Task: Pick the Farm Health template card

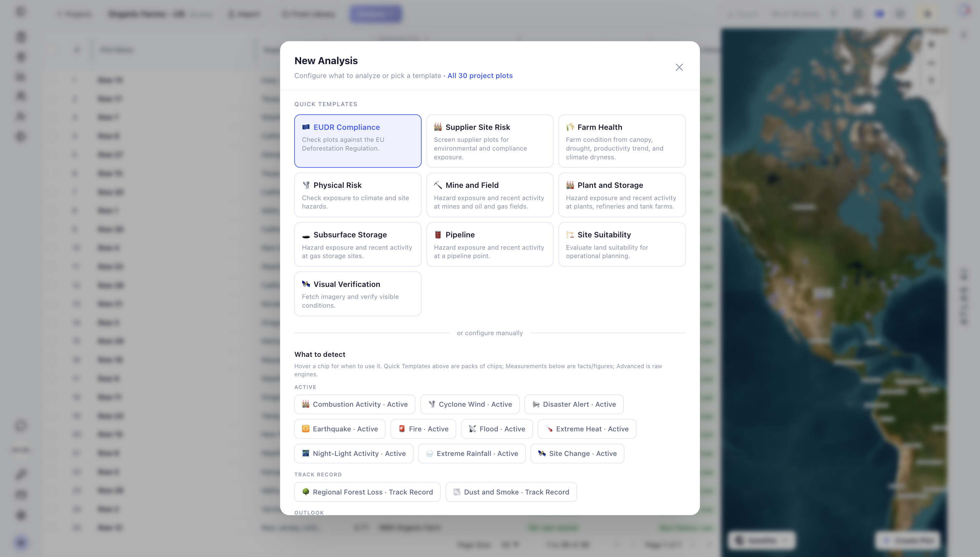Action: click(622, 141)
